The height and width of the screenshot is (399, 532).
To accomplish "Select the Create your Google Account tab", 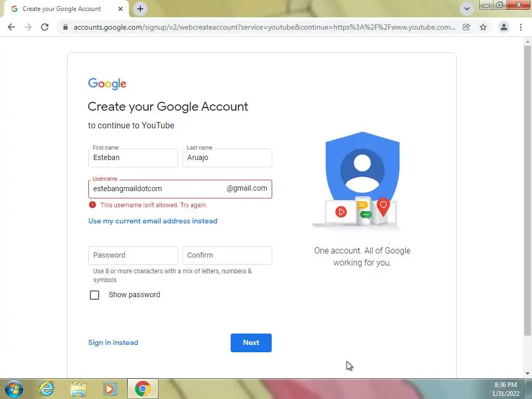I will [x=66, y=9].
